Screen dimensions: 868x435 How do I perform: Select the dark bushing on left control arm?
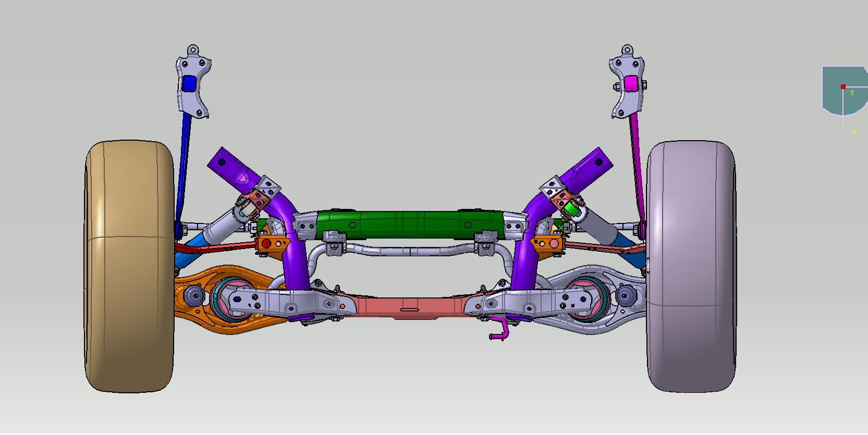195,295
